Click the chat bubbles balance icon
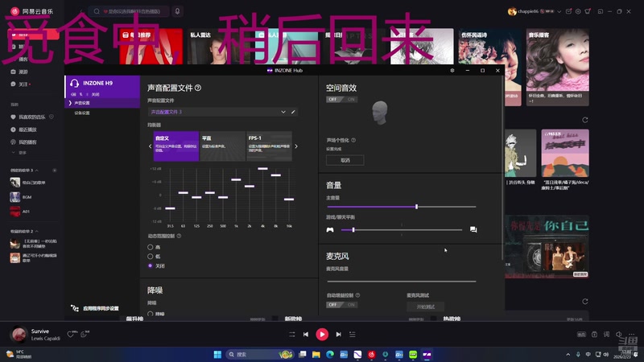This screenshot has width=644, height=362. (x=473, y=230)
